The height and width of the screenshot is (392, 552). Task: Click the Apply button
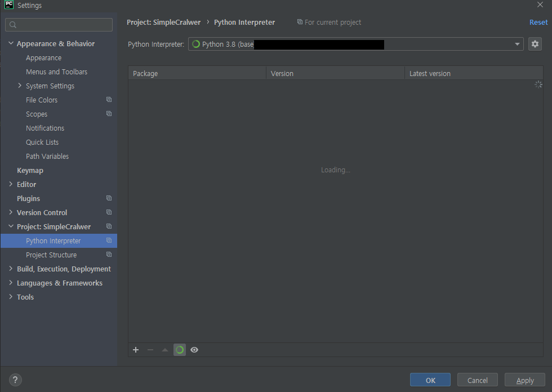coord(525,380)
